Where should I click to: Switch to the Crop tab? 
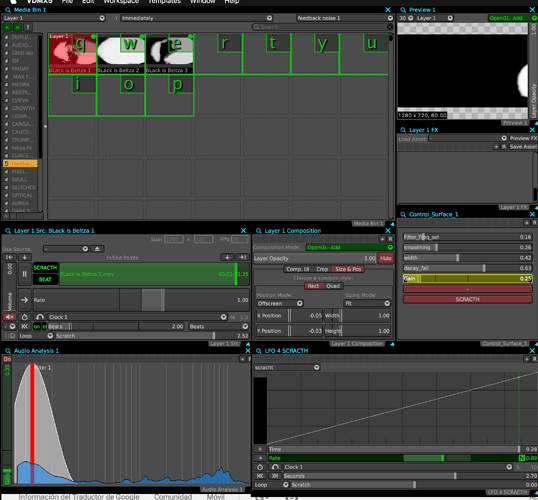click(x=322, y=269)
